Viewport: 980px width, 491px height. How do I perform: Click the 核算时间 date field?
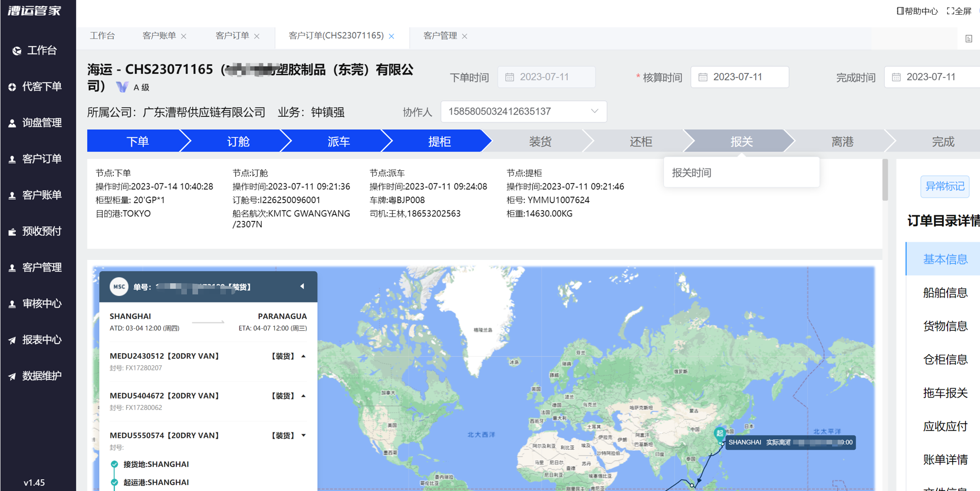(x=740, y=77)
